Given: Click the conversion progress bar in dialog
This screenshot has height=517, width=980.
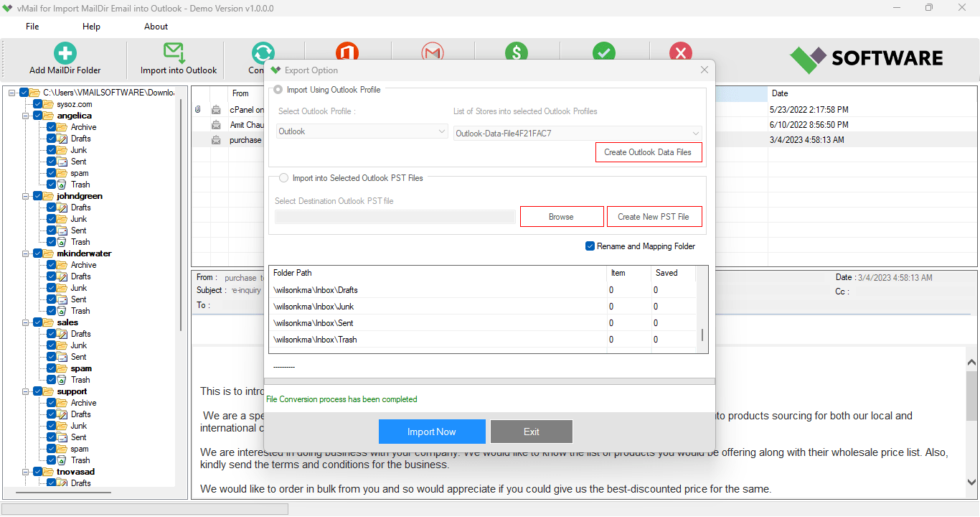Looking at the screenshot, I should [489, 381].
